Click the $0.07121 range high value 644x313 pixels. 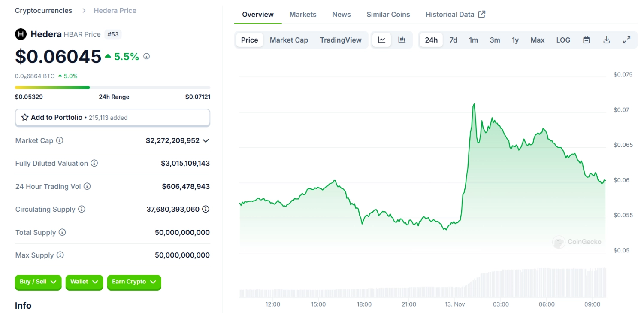[x=198, y=97]
